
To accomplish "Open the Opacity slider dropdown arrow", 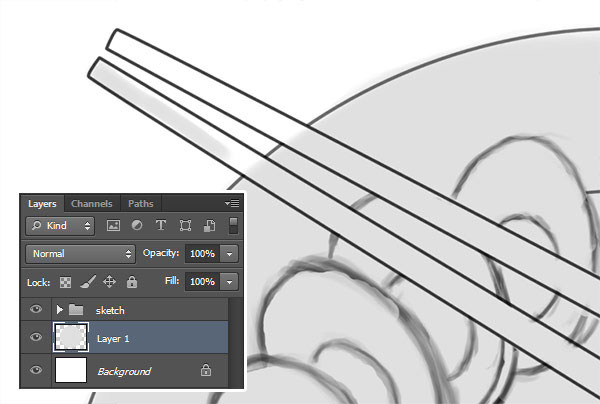I will [x=229, y=254].
